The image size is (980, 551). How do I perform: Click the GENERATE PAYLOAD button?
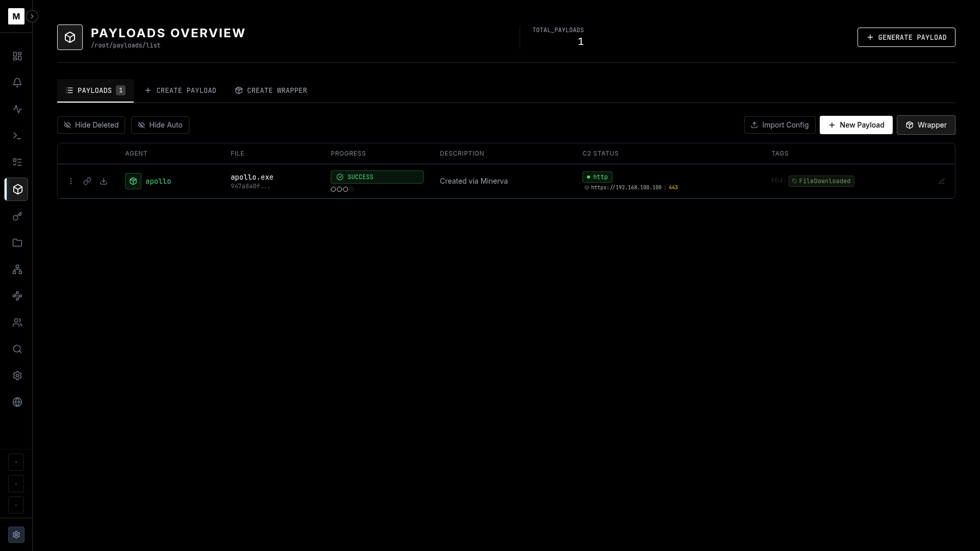click(x=906, y=37)
